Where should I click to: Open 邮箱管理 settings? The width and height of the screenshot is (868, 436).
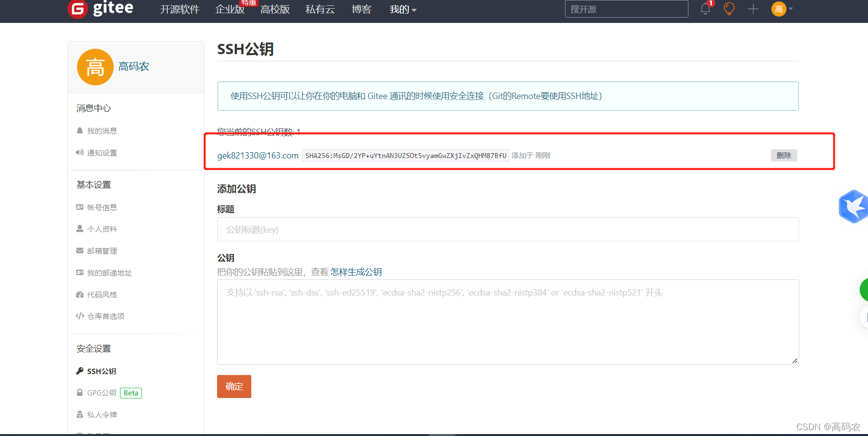pos(102,251)
